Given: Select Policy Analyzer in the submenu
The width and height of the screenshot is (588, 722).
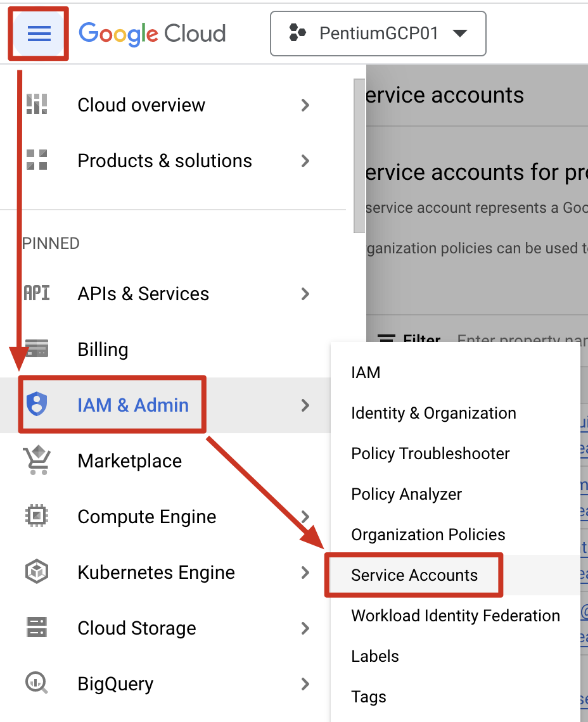Looking at the screenshot, I should [x=456, y=494].
